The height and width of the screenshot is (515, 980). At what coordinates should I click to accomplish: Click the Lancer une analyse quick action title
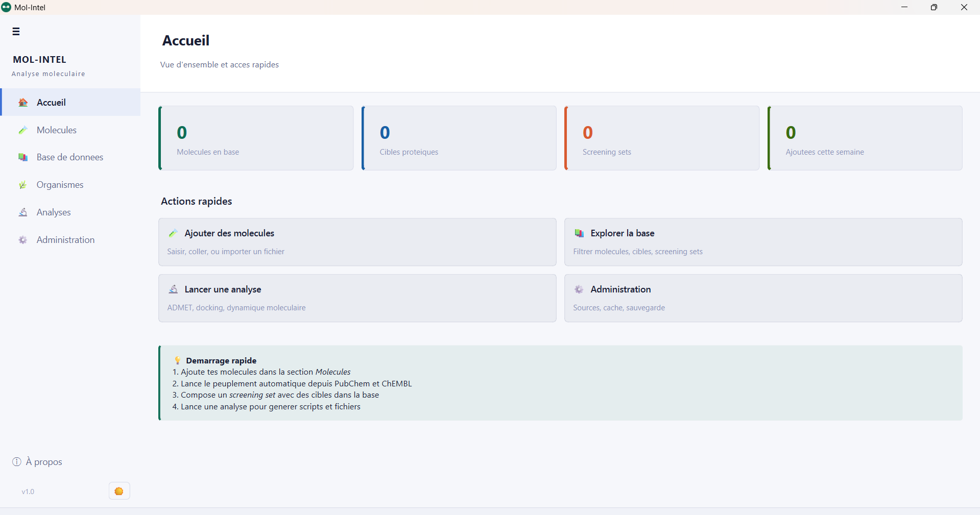(x=223, y=289)
